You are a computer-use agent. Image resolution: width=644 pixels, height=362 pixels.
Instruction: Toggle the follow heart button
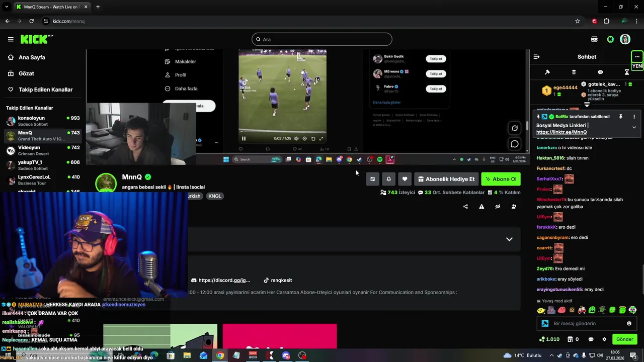pyautogui.click(x=405, y=179)
